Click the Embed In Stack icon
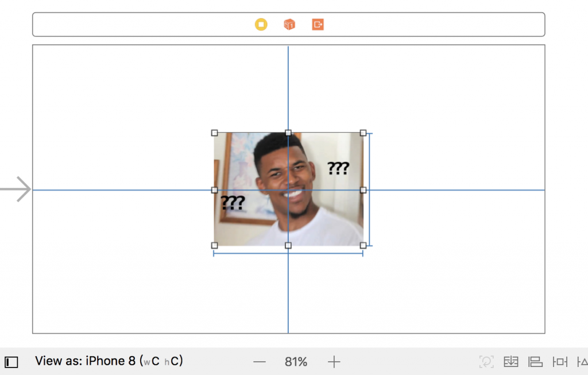 coord(510,362)
